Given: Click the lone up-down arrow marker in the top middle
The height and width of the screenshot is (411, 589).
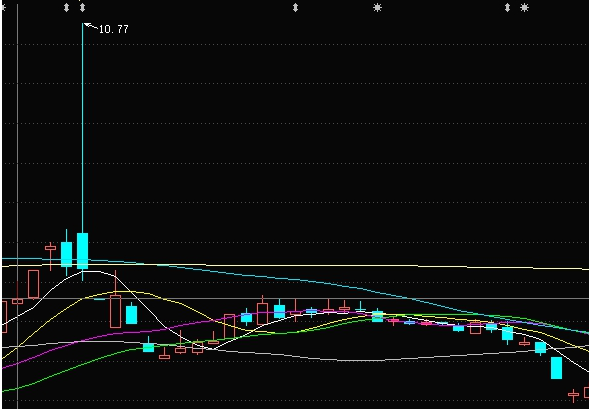Looking at the screenshot, I should pyautogui.click(x=296, y=8).
